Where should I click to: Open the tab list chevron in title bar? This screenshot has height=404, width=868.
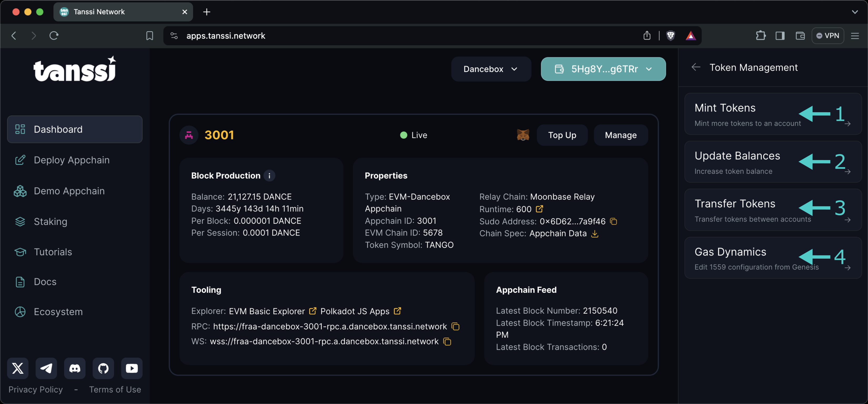pyautogui.click(x=855, y=12)
